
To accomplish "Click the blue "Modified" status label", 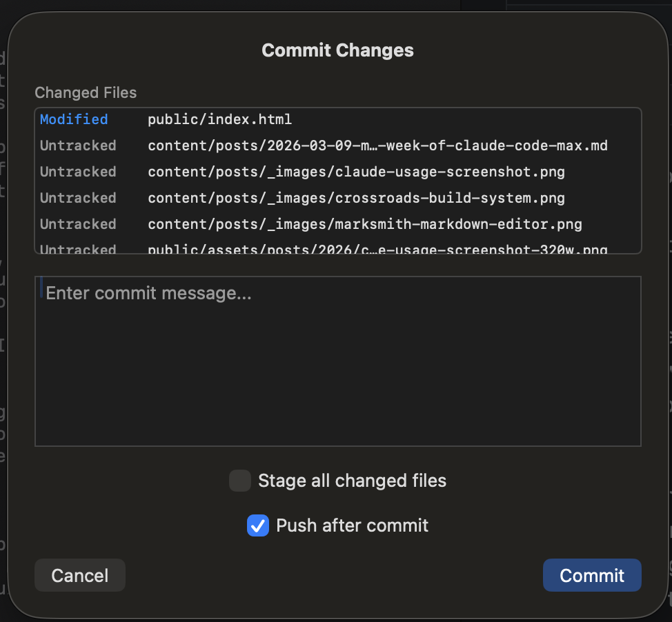I will pos(73,119).
